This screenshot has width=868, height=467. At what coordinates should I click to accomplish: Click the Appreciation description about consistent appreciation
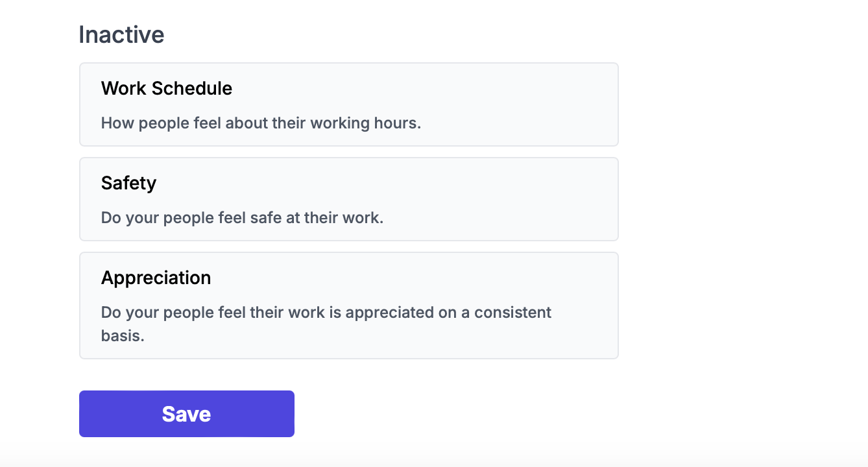[326, 324]
